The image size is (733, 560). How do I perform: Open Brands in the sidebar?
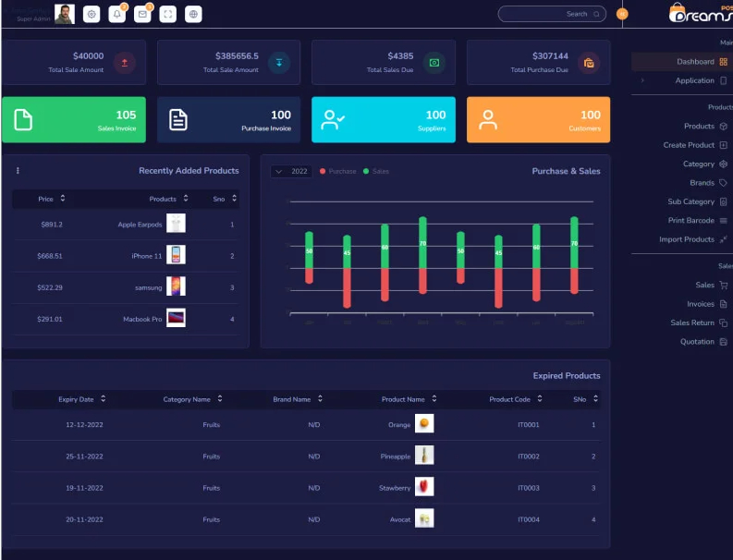point(702,183)
